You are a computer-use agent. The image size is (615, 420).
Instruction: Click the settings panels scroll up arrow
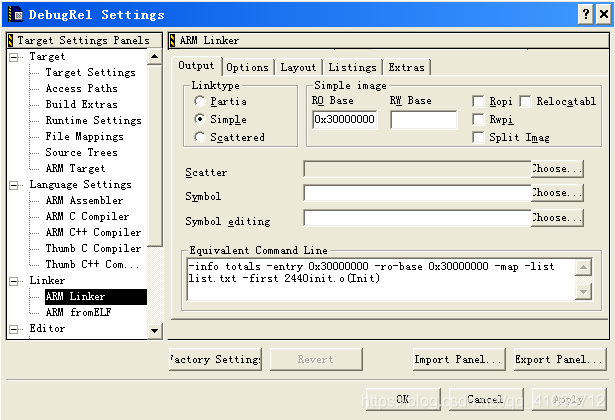[155, 57]
